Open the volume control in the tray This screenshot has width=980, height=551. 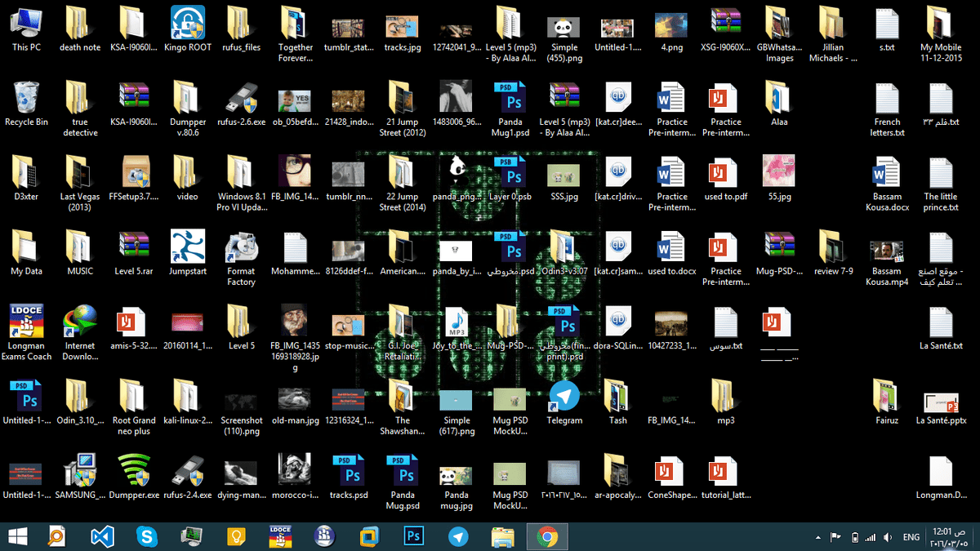pos(886,536)
